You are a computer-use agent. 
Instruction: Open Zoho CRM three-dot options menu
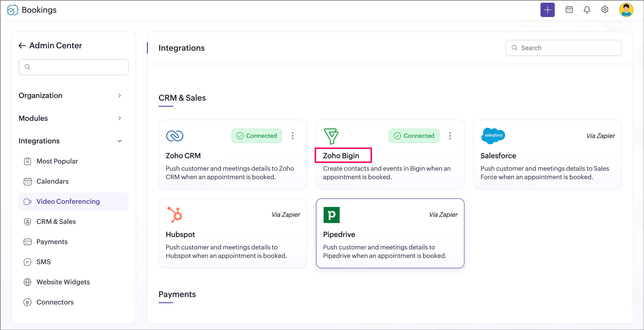(292, 136)
